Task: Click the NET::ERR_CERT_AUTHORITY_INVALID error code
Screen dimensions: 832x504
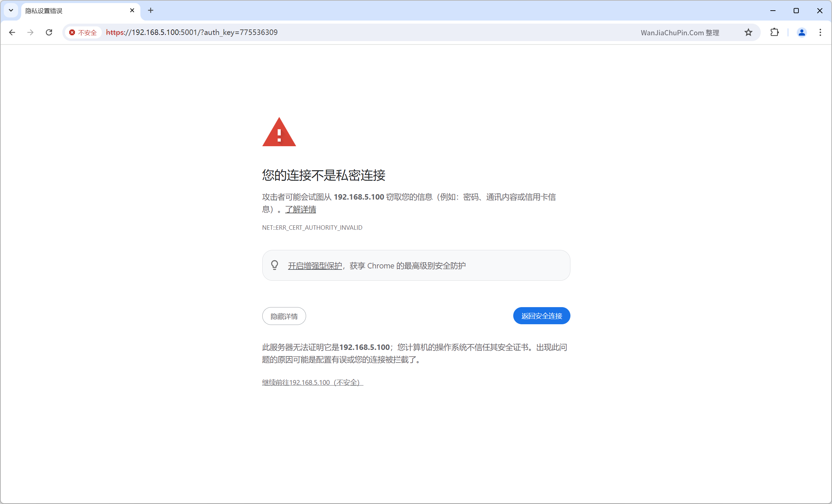Action: pyautogui.click(x=312, y=228)
